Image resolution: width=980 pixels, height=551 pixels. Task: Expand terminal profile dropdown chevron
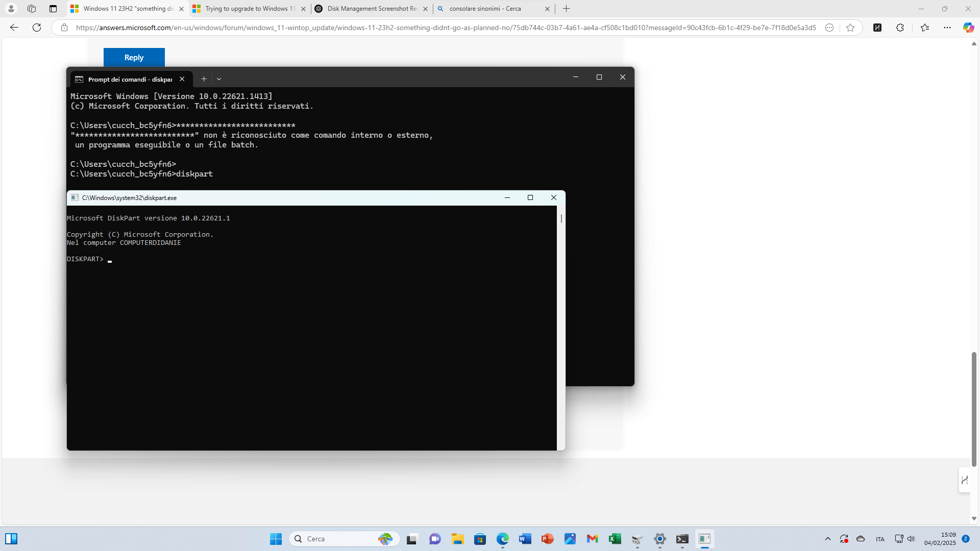point(219,79)
